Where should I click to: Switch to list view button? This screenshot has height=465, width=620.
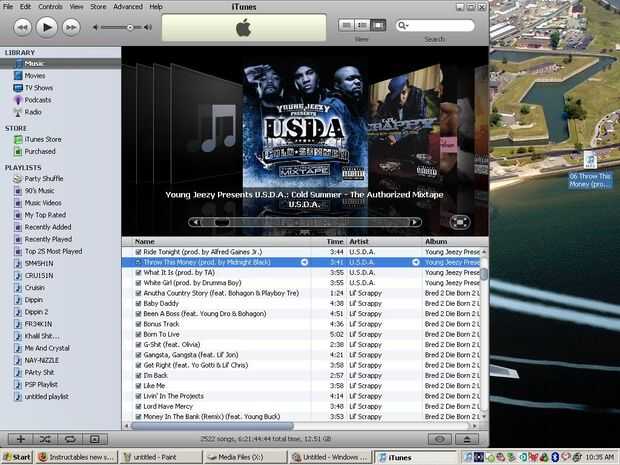point(346,26)
